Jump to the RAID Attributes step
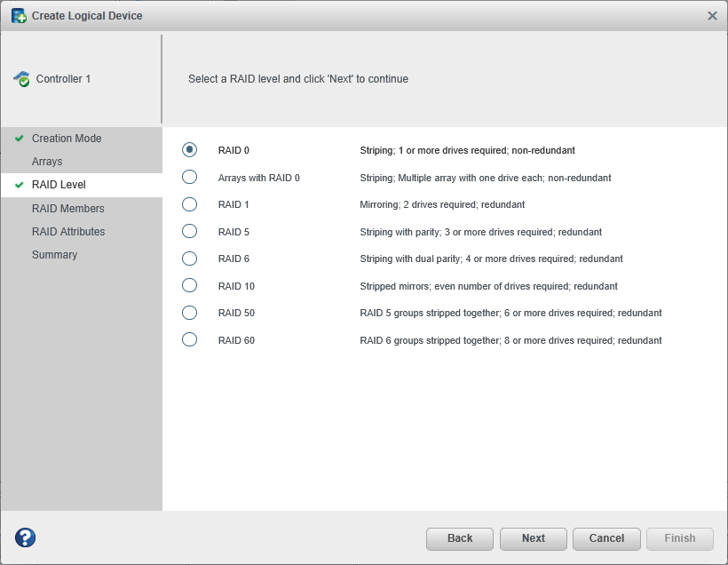The height and width of the screenshot is (565, 728). pyautogui.click(x=68, y=232)
